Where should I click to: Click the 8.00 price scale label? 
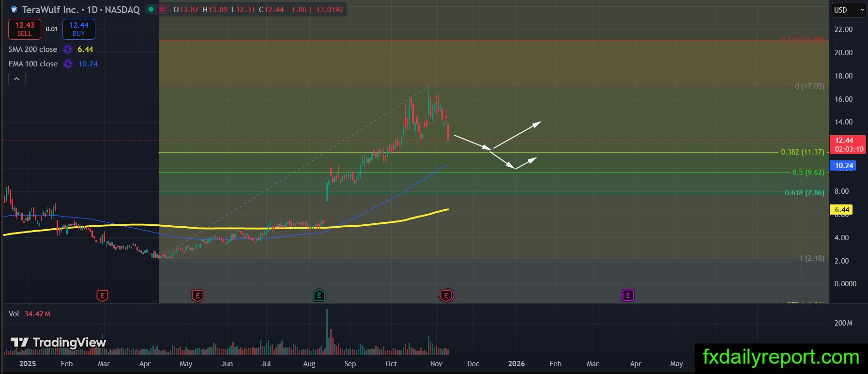(841, 191)
